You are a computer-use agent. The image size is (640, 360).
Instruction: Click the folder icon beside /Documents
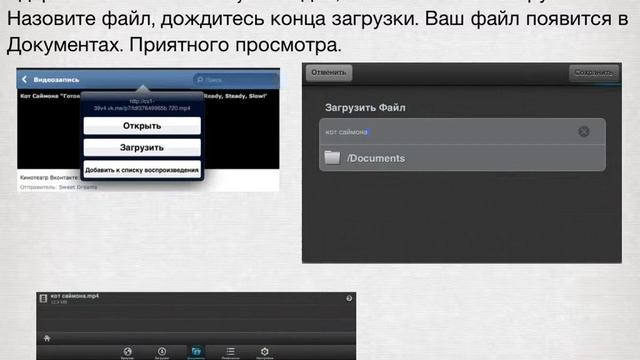click(x=332, y=158)
